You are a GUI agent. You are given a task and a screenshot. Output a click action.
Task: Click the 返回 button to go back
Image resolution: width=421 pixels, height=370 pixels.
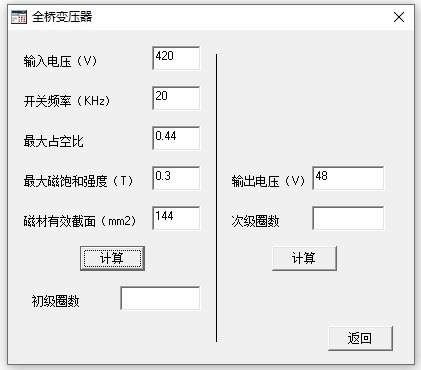pyautogui.click(x=360, y=338)
